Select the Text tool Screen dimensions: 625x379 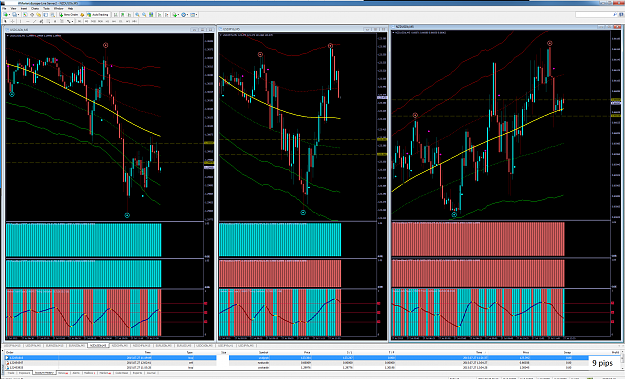[55, 22]
